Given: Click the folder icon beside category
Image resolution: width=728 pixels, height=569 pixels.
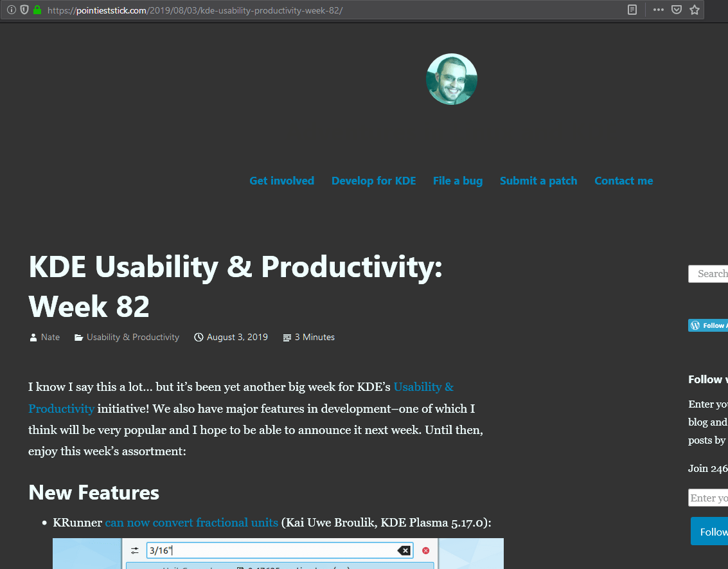Looking at the screenshot, I should coord(79,338).
